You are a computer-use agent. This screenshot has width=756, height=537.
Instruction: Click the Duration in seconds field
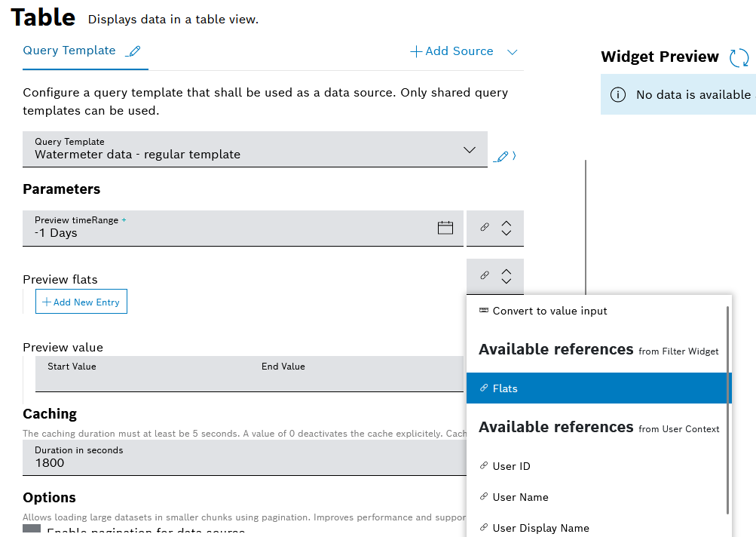(x=241, y=457)
